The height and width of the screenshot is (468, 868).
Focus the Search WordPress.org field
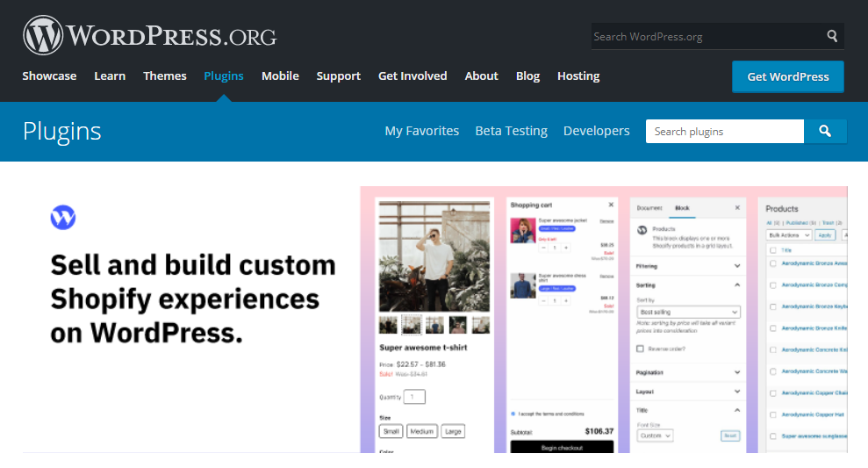(707, 37)
